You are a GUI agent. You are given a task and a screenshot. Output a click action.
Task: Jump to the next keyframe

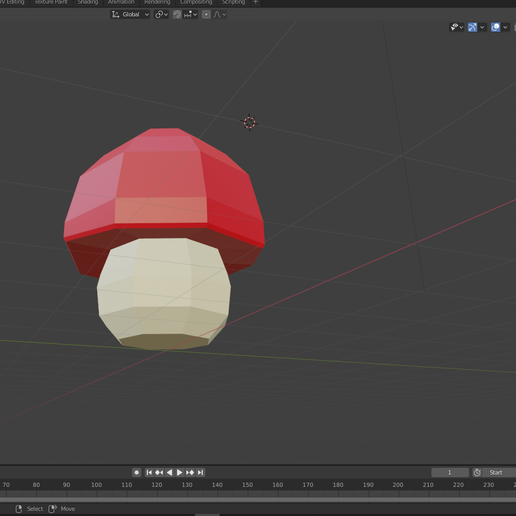[x=190, y=472]
